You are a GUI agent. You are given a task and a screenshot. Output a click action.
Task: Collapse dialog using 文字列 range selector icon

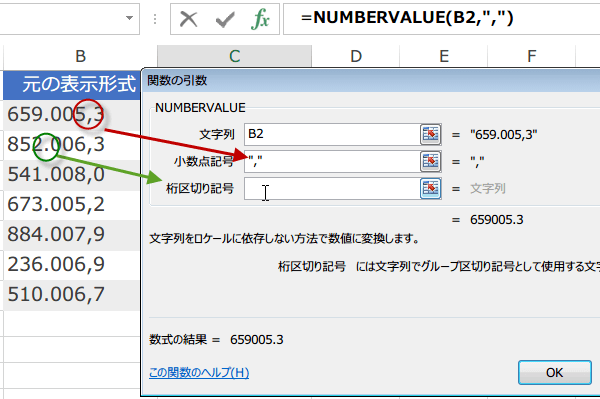coord(430,134)
